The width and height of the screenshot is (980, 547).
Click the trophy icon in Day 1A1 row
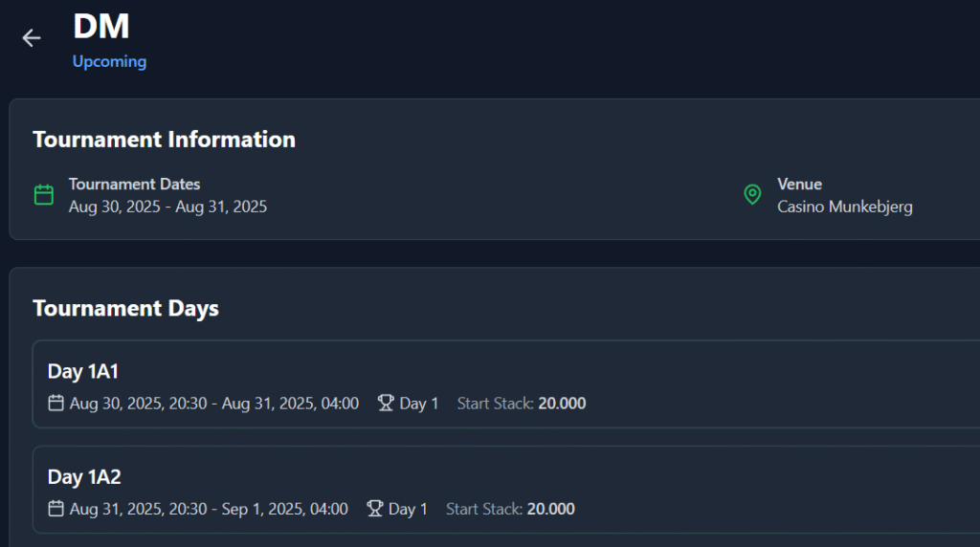click(x=386, y=403)
